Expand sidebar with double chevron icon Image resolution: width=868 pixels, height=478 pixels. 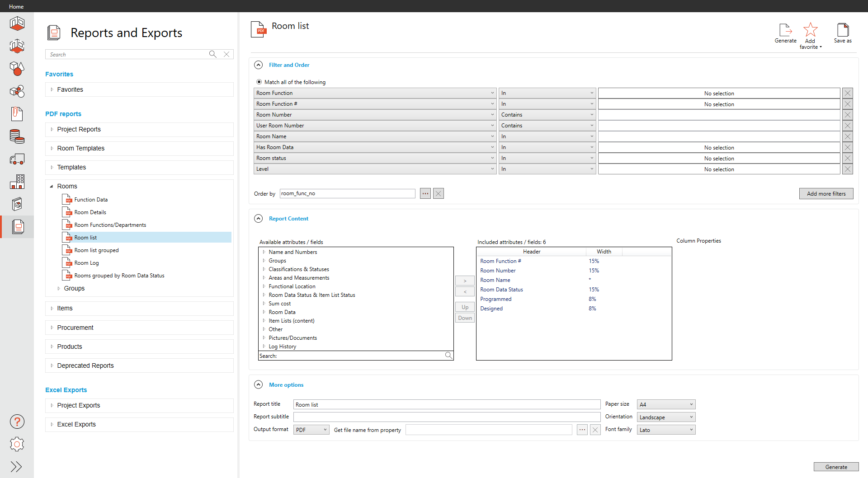pyautogui.click(x=16, y=467)
